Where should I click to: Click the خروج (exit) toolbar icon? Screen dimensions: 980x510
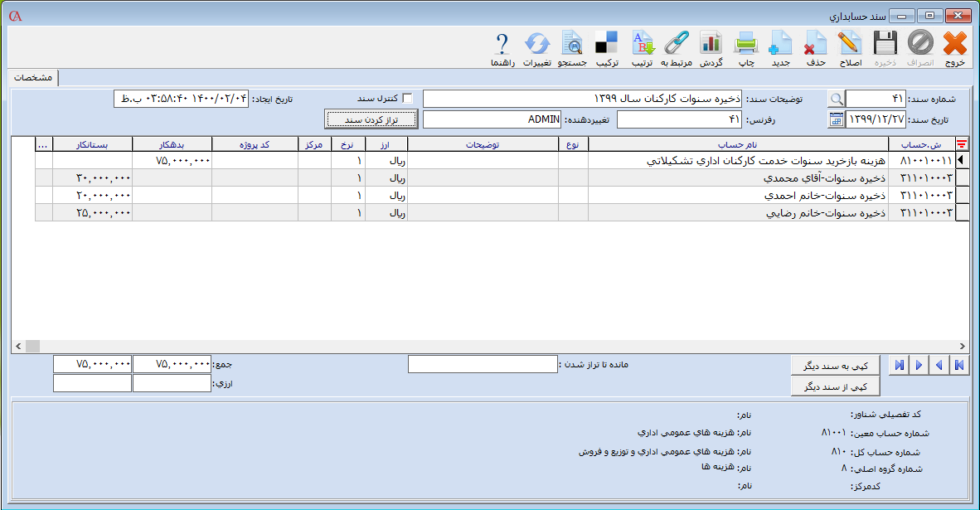pos(955,44)
